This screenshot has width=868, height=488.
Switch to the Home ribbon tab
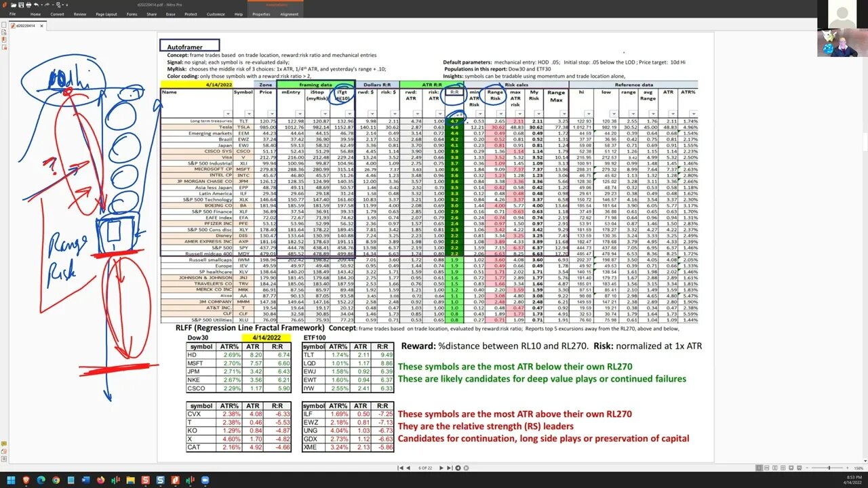pyautogui.click(x=35, y=14)
